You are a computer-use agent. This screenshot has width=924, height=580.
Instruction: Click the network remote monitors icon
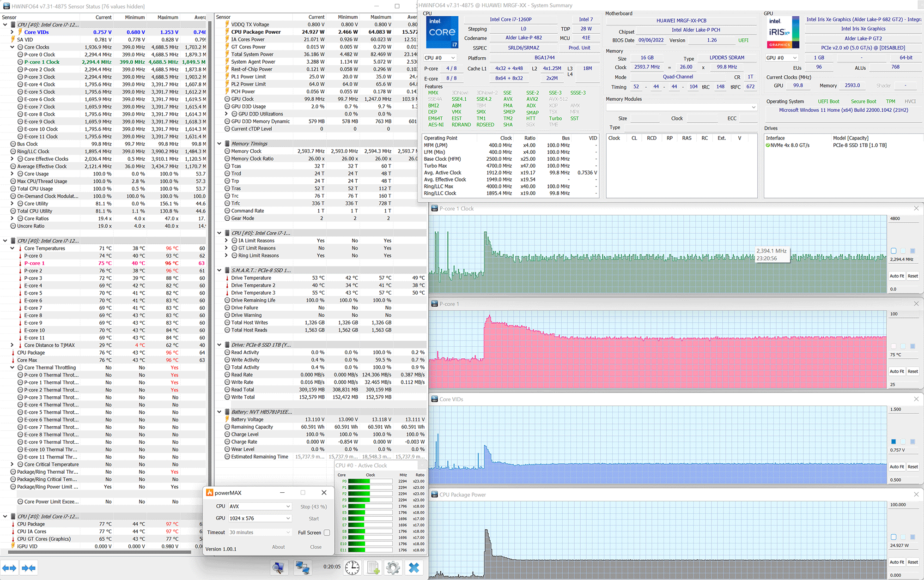[x=303, y=568]
